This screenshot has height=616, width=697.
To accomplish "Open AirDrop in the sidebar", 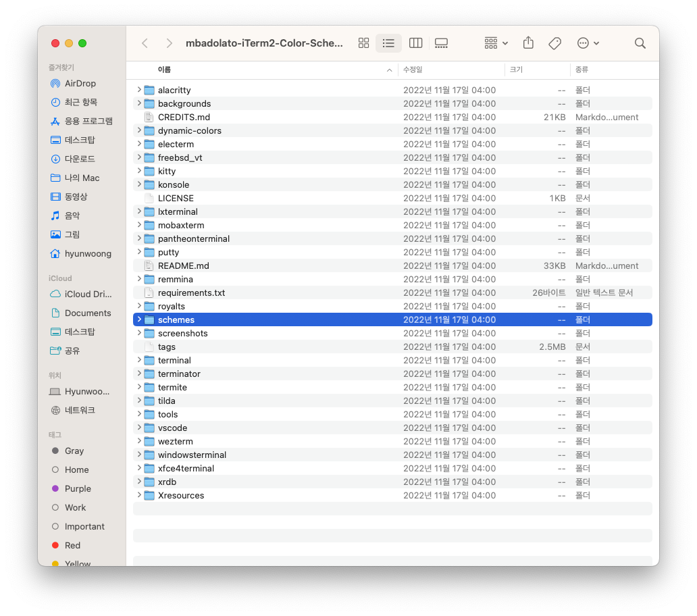I will pos(80,84).
